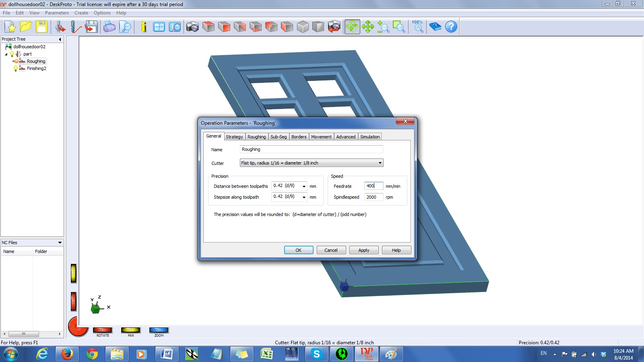Open the NC Files panel dropdown arrow
The height and width of the screenshot is (362, 644).
tap(60, 243)
